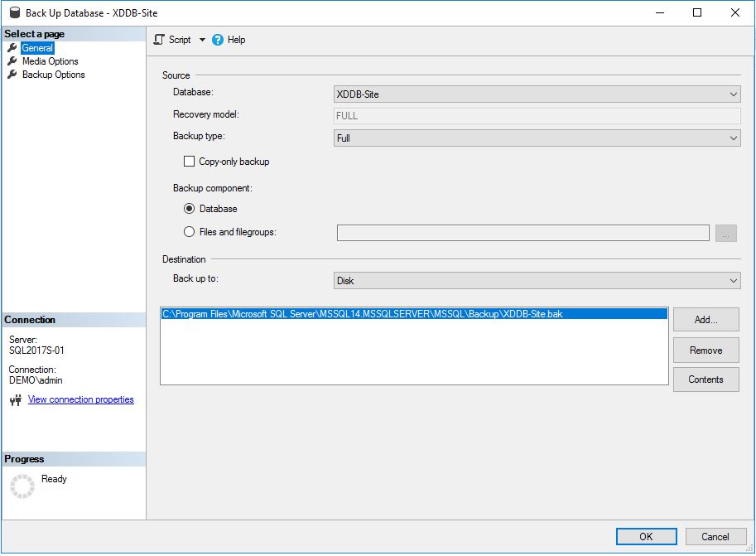This screenshot has height=556, width=756.
Task: Click the Contents button
Action: (705, 380)
